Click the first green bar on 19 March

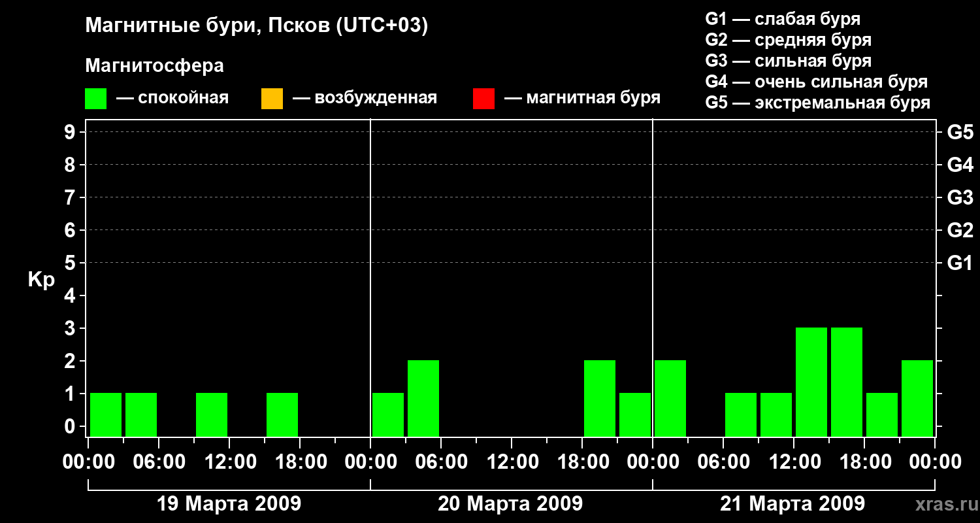pos(106,414)
